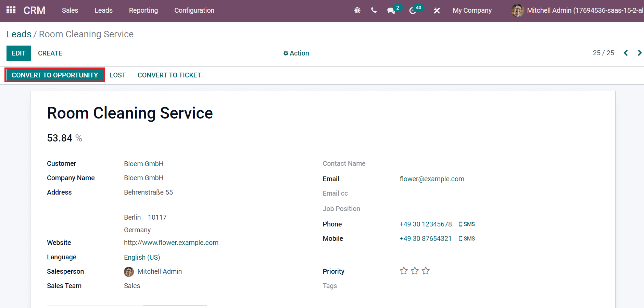
Task: Click the Edit button
Action: (18, 53)
